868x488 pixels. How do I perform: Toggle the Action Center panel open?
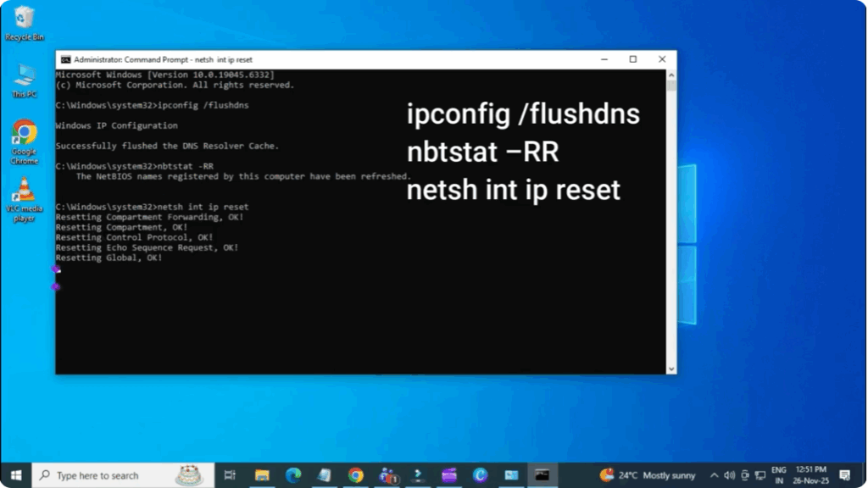845,475
